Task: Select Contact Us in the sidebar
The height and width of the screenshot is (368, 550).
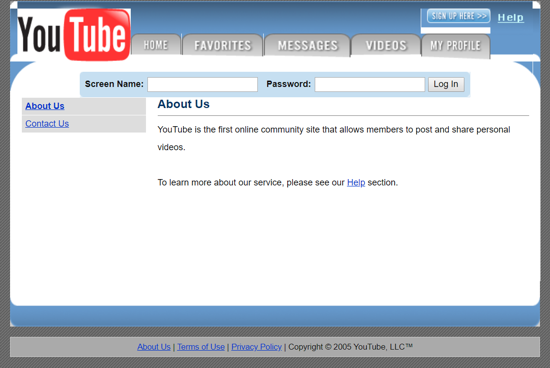Action: coord(47,123)
